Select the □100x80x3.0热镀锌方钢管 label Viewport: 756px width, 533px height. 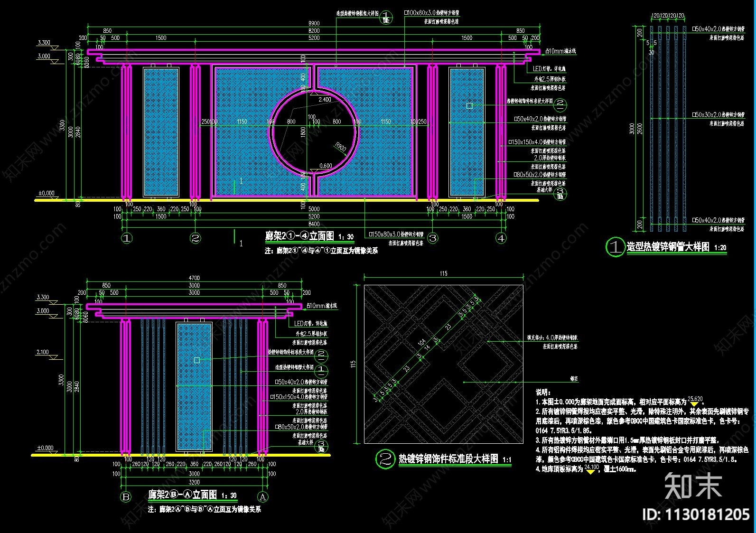pos(431,13)
